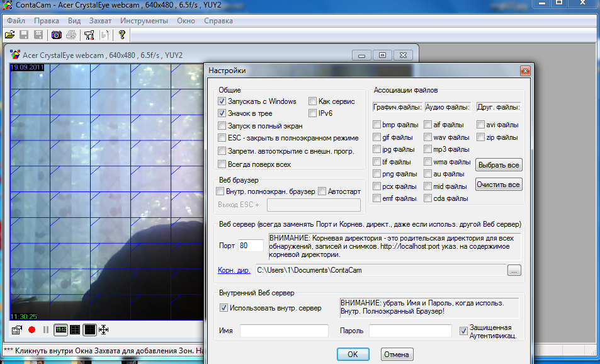This screenshot has height=364, width=600.
Task: Enable the IPv6 checkbox
Action: [x=313, y=113]
